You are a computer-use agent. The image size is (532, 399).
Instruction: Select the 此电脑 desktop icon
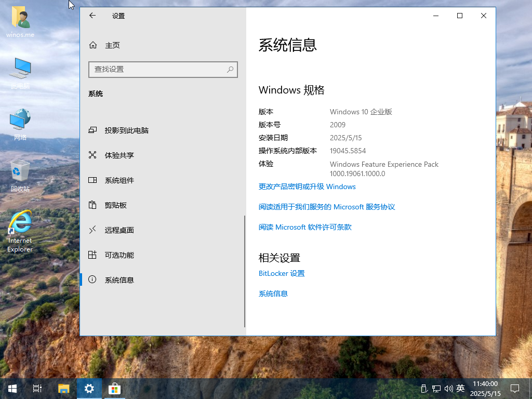(x=20, y=73)
